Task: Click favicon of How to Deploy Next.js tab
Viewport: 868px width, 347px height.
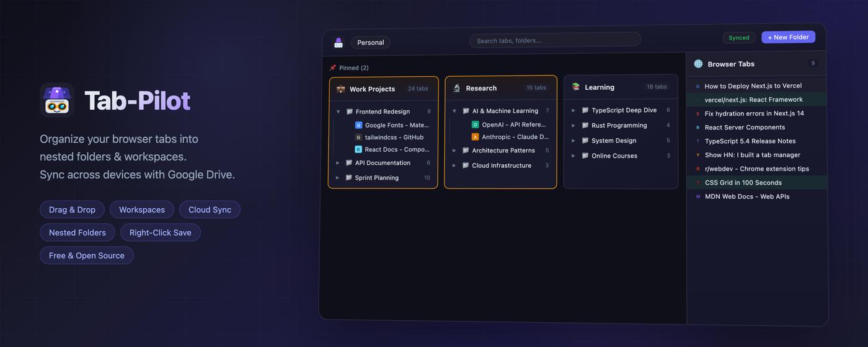Action: [x=697, y=86]
